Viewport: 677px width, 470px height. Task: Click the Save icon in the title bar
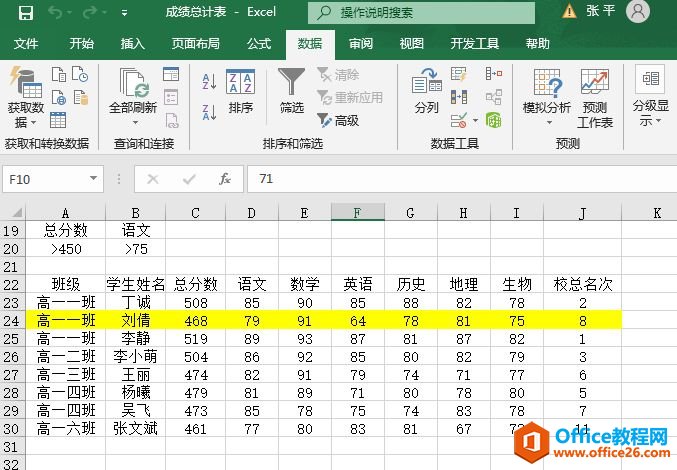[x=25, y=13]
